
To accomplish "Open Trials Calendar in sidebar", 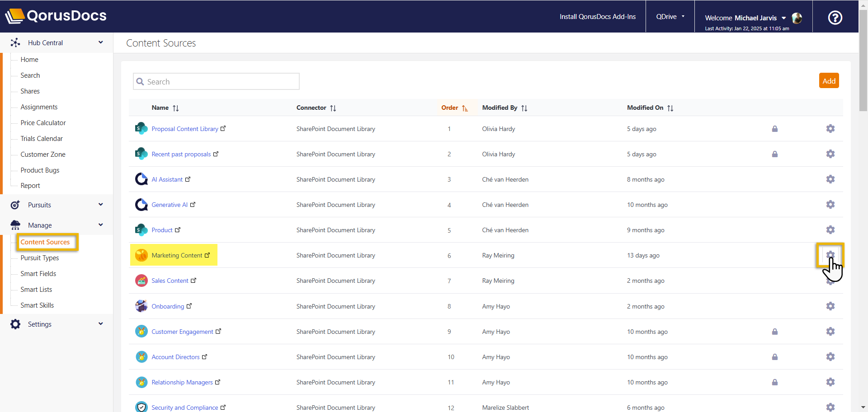I will coord(42,138).
